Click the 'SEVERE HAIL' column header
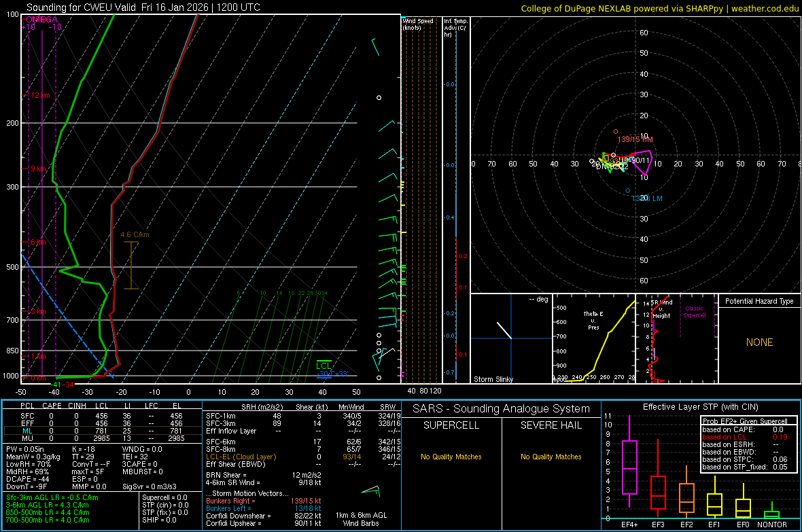802x532 pixels. tap(551, 425)
